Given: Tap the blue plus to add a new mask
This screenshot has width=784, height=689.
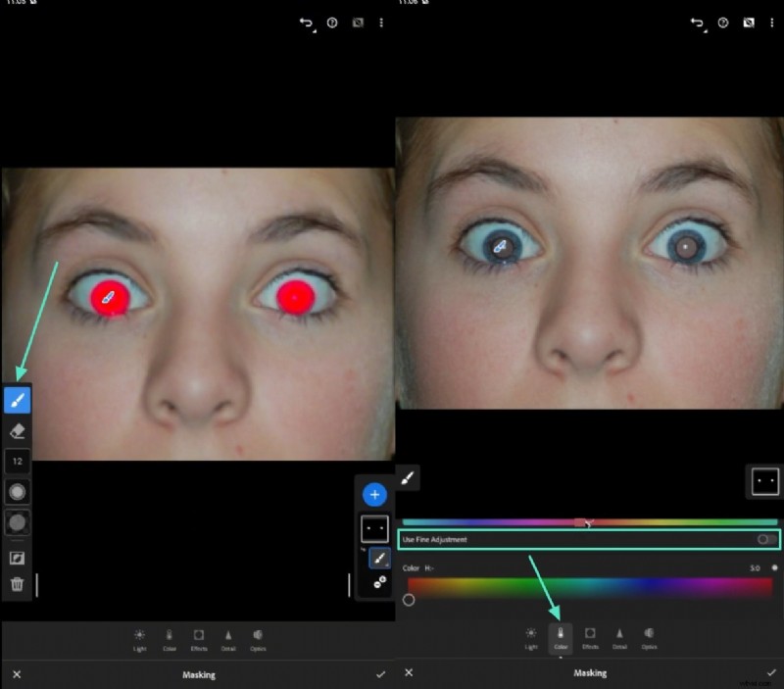Looking at the screenshot, I should tap(374, 495).
